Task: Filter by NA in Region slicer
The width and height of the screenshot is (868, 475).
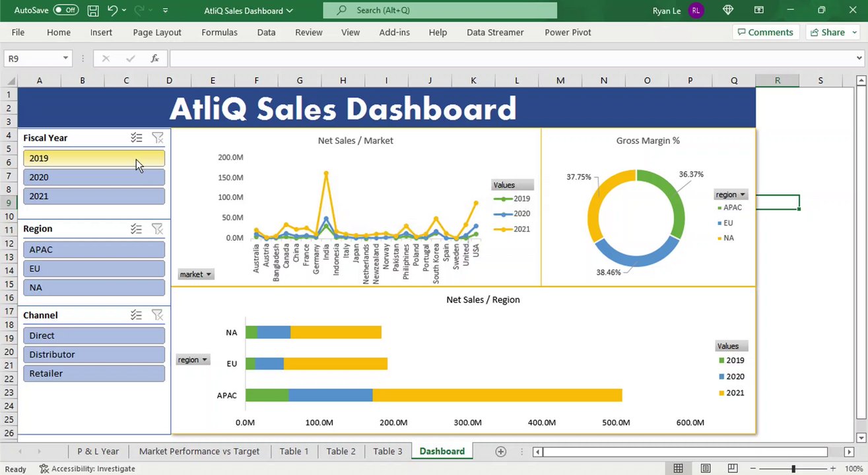Action: (x=94, y=288)
